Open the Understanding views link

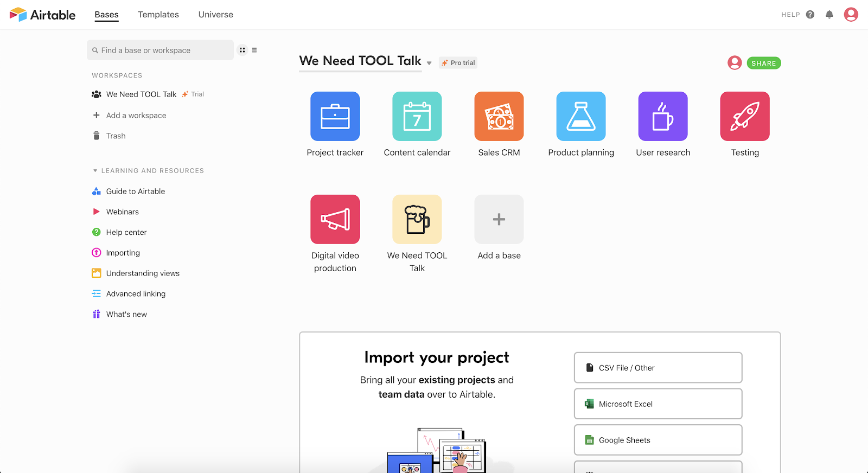pos(143,273)
